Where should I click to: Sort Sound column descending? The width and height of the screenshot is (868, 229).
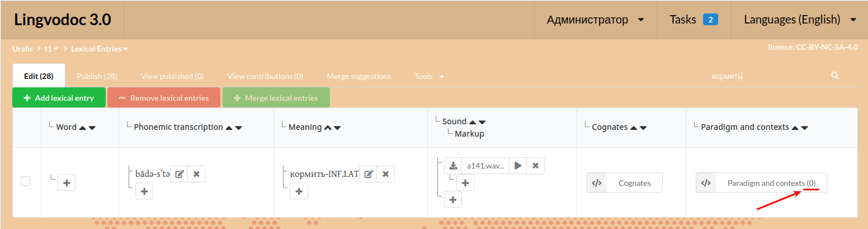point(482,122)
